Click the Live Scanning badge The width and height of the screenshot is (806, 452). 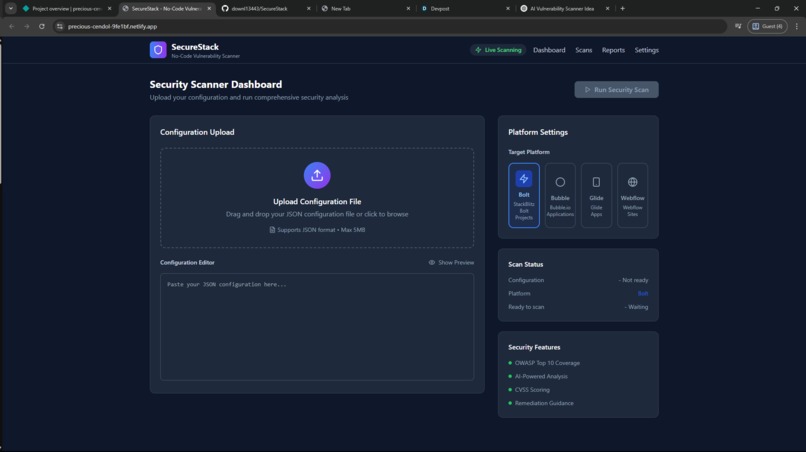pyautogui.click(x=498, y=50)
